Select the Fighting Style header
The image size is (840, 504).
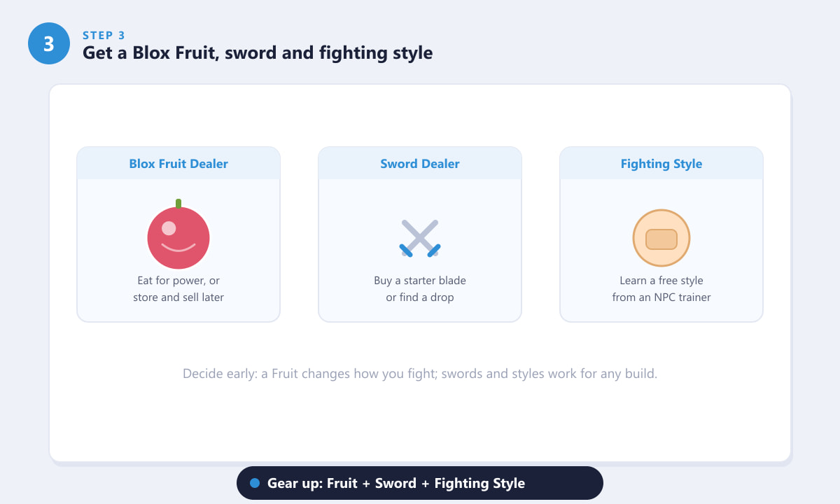click(661, 164)
